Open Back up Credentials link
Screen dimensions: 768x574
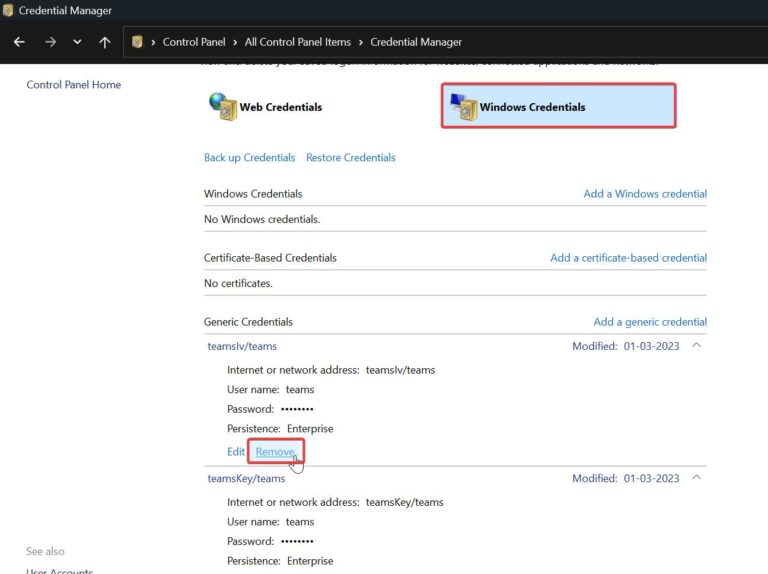pyautogui.click(x=249, y=158)
